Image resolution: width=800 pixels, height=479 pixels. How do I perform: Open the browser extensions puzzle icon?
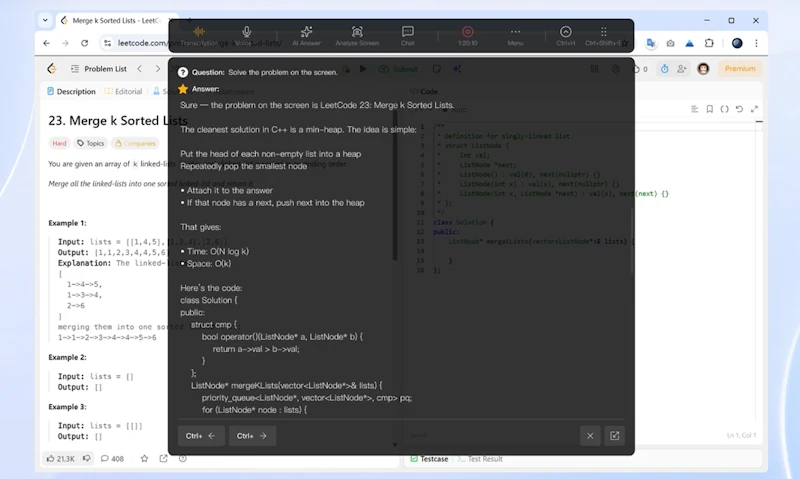pos(709,43)
